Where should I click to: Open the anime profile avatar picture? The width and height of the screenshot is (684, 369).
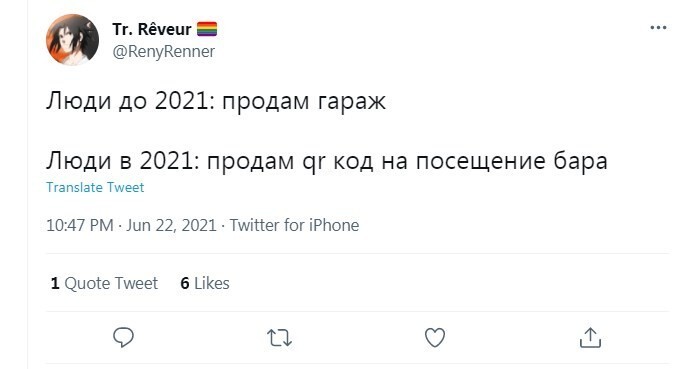72,40
